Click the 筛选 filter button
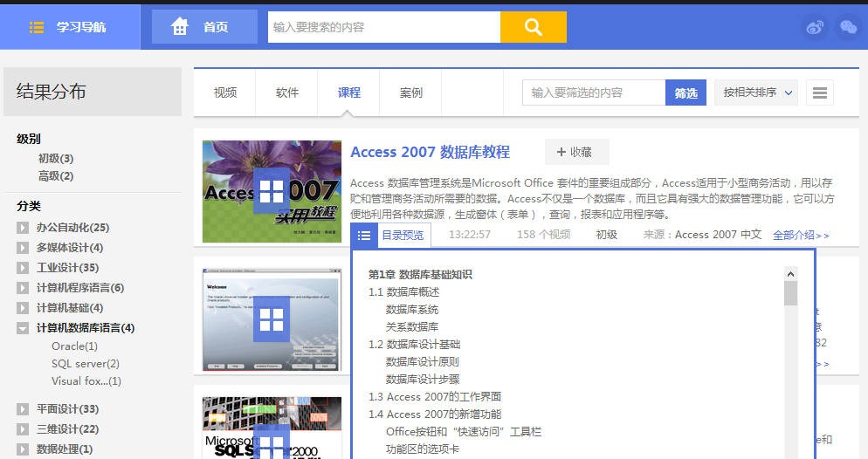The height and width of the screenshot is (459, 868). click(685, 92)
